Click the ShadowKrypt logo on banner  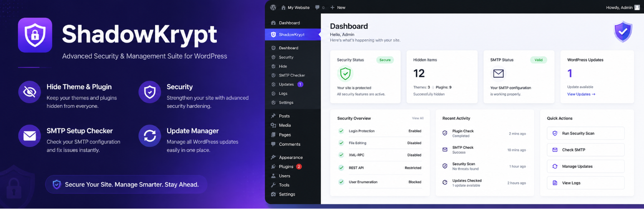35,35
